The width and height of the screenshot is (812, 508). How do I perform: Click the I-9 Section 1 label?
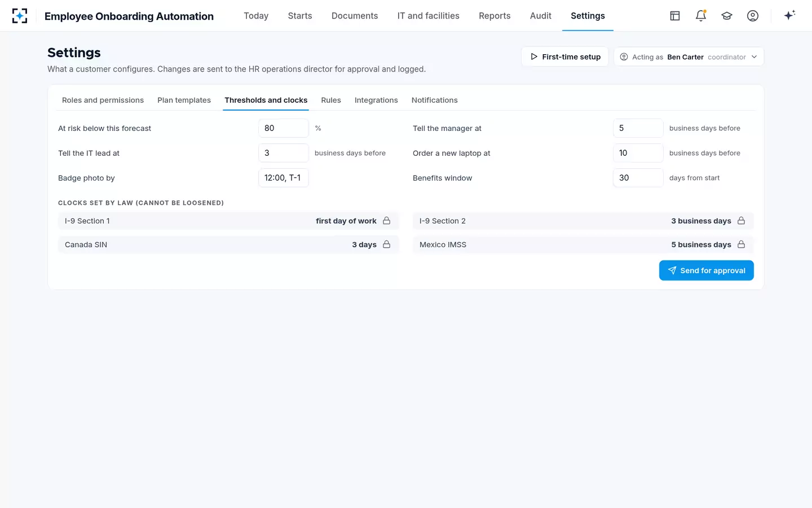pos(87,221)
